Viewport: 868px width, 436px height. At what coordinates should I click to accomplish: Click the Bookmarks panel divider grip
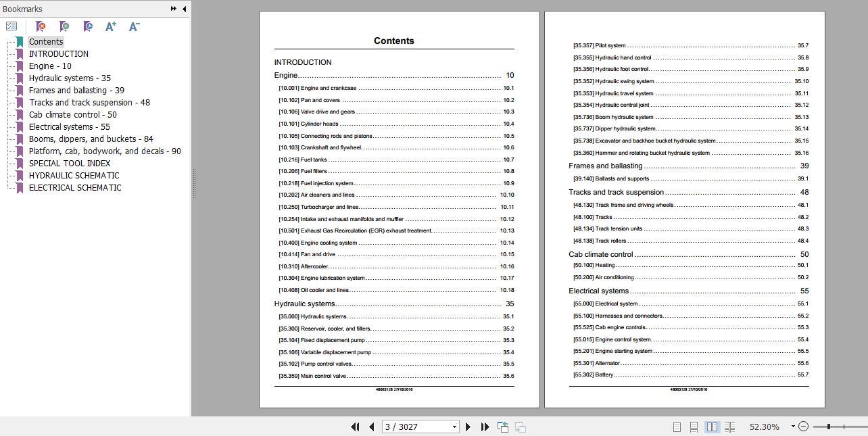click(193, 183)
